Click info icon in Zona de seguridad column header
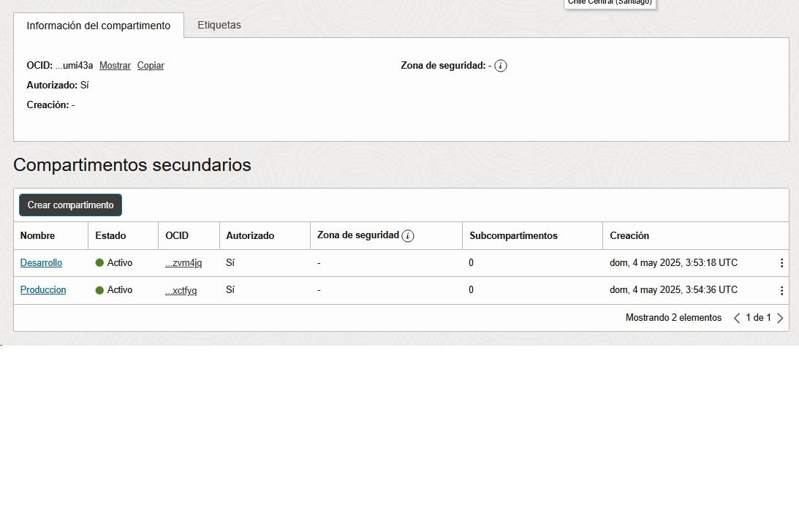The image size is (799, 532). 408,235
